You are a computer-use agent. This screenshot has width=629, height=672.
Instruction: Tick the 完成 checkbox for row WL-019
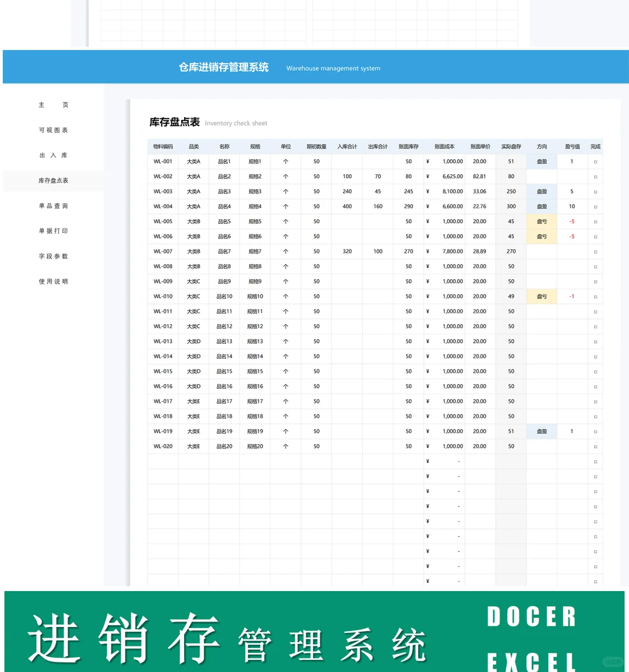pyautogui.click(x=595, y=432)
